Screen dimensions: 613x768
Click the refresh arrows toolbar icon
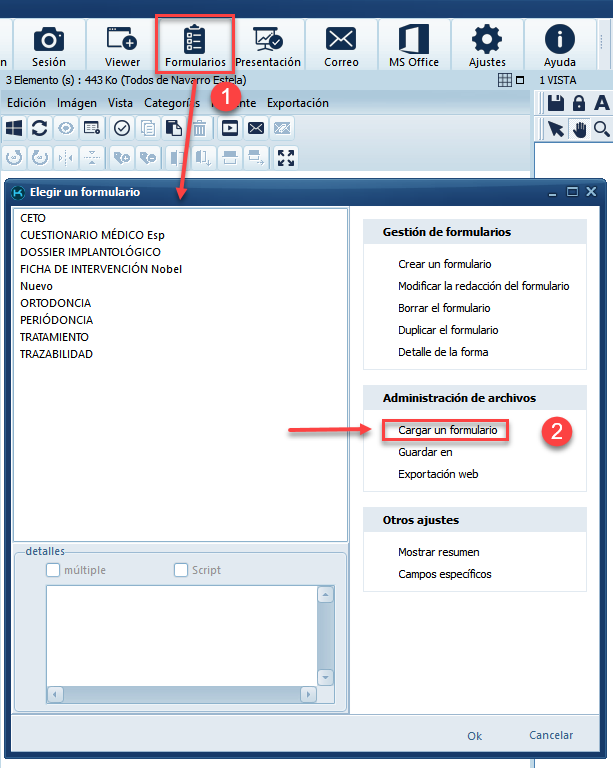click(40, 128)
